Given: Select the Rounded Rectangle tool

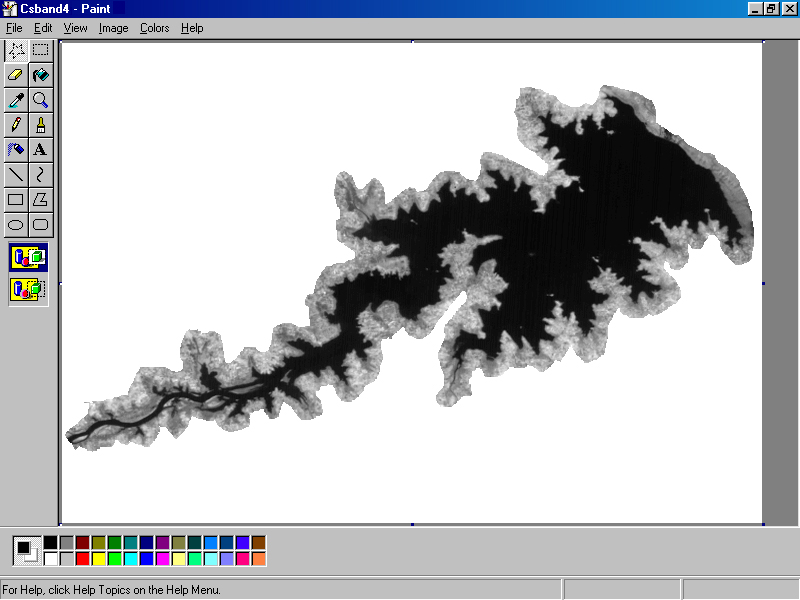Looking at the screenshot, I should pyautogui.click(x=41, y=224).
